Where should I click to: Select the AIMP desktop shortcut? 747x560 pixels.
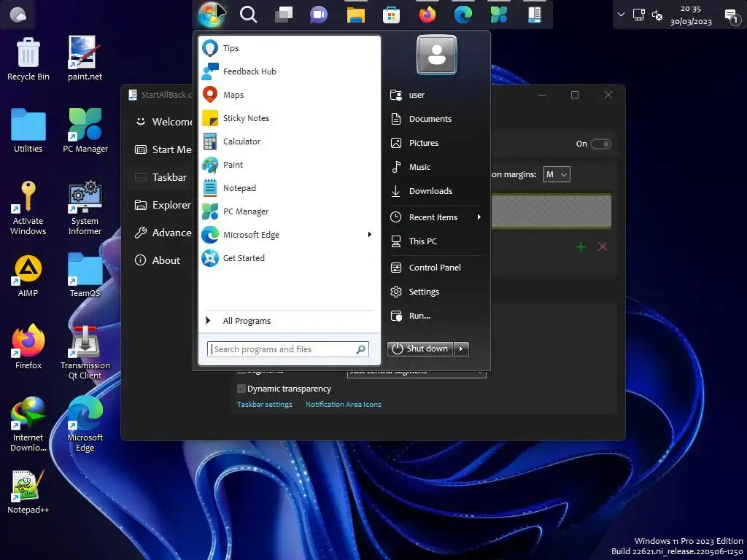pyautogui.click(x=28, y=276)
